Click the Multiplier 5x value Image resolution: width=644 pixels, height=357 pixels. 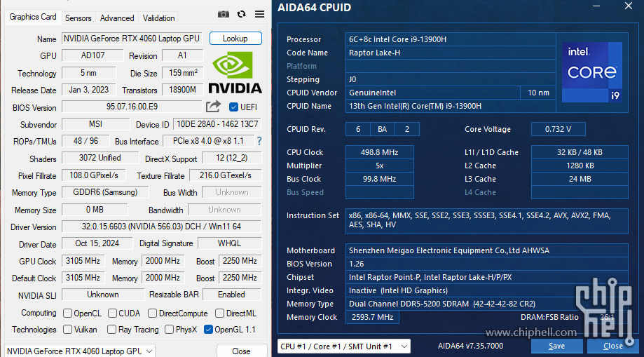pyautogui.click(x=380, y=166)
